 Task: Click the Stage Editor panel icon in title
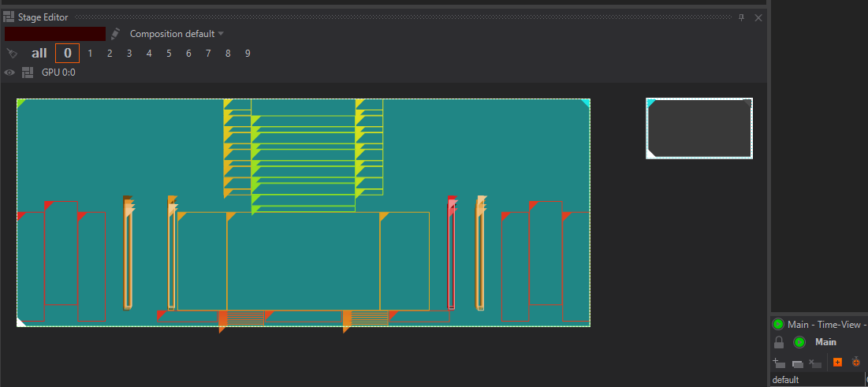[x=9, y=17]
